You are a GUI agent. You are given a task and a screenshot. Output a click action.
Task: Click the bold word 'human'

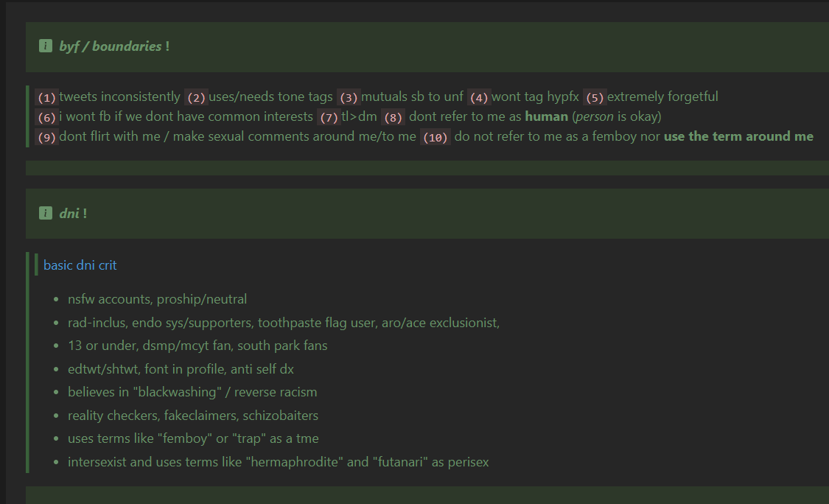click(x=546, y=116)
